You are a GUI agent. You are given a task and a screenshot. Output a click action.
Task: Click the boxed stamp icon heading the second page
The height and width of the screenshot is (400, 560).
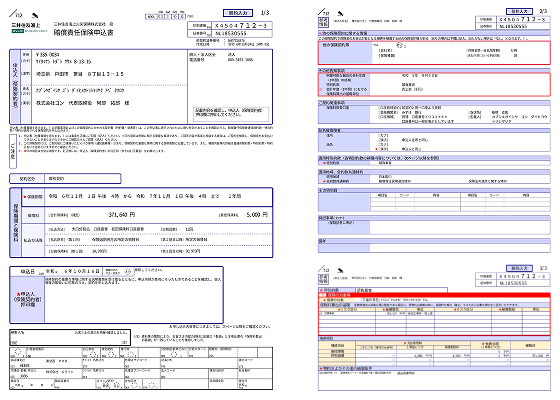[323, 22]
